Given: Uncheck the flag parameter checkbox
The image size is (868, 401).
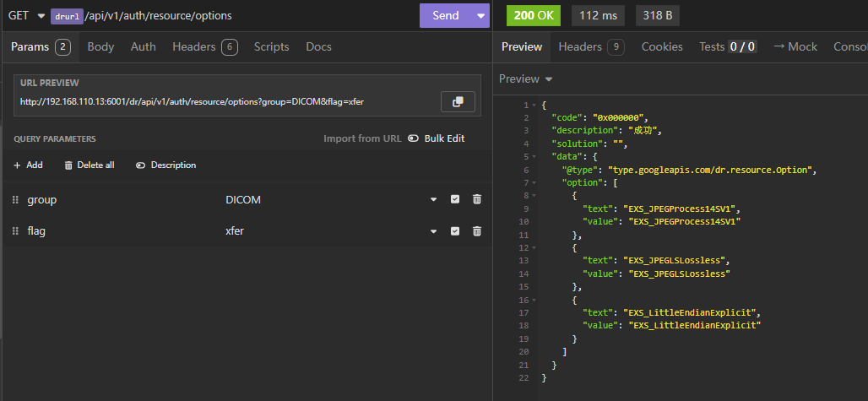Looking at the screenshot, I should click(x=455, y=231).
